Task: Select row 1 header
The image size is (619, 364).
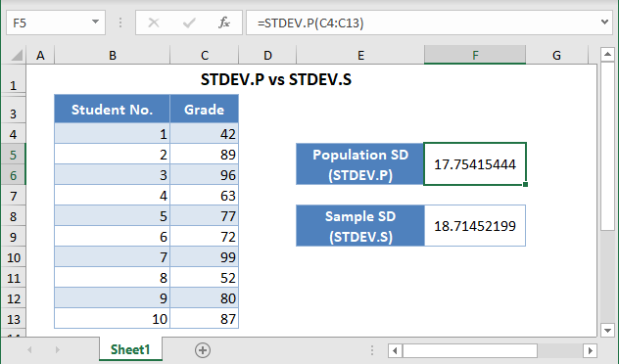Action: [14, 79]
